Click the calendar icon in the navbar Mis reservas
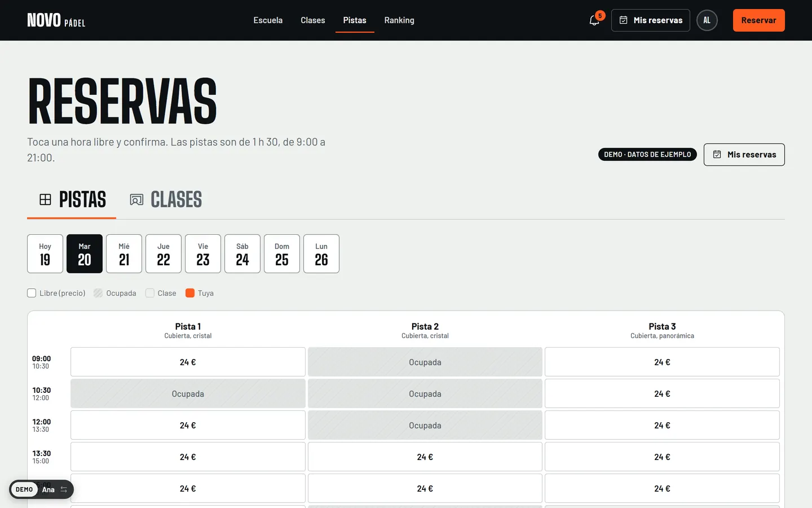This screenshot has height=508, width=812. coord(624,20)
